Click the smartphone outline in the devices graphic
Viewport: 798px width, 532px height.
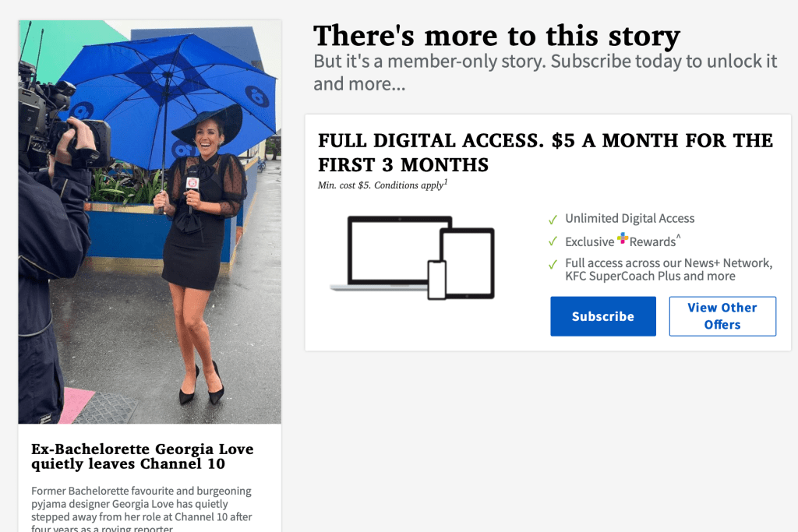tap(436, 280)
